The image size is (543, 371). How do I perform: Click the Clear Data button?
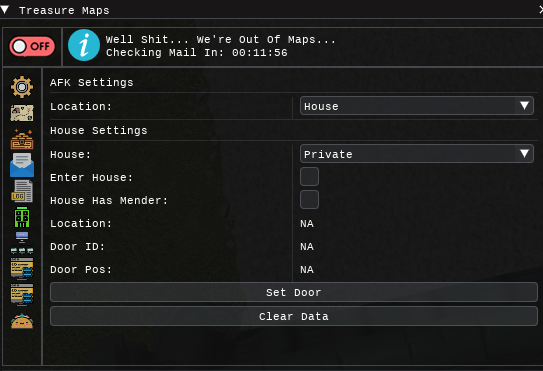point(294,316)
